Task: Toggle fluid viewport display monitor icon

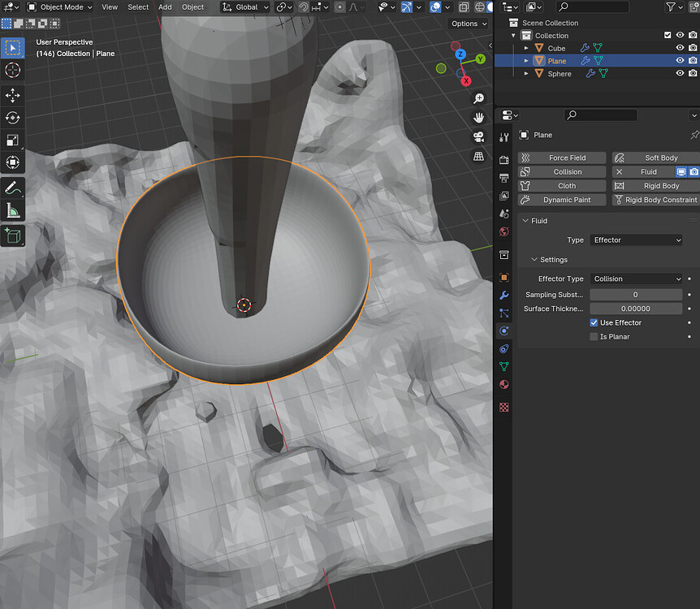Action: tap(681, 171)
